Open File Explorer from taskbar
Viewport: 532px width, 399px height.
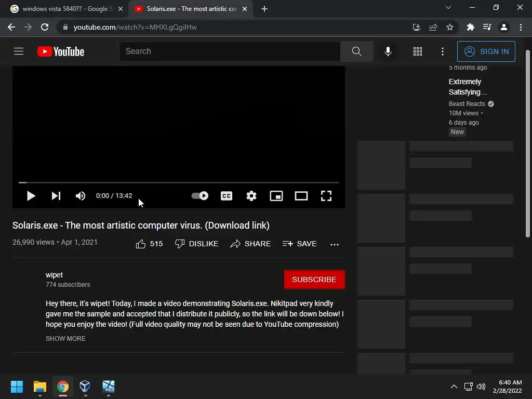coord(39,387)
